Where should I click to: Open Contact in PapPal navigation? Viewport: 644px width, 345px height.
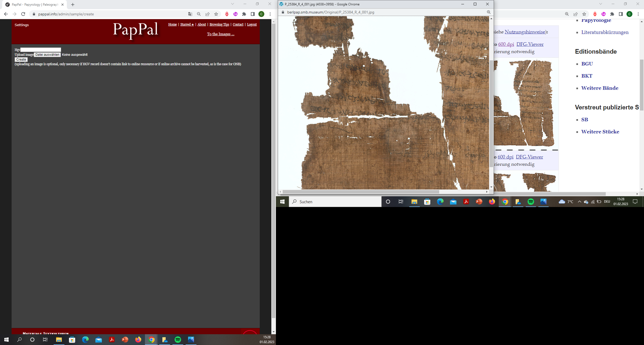tap(238, 25)
